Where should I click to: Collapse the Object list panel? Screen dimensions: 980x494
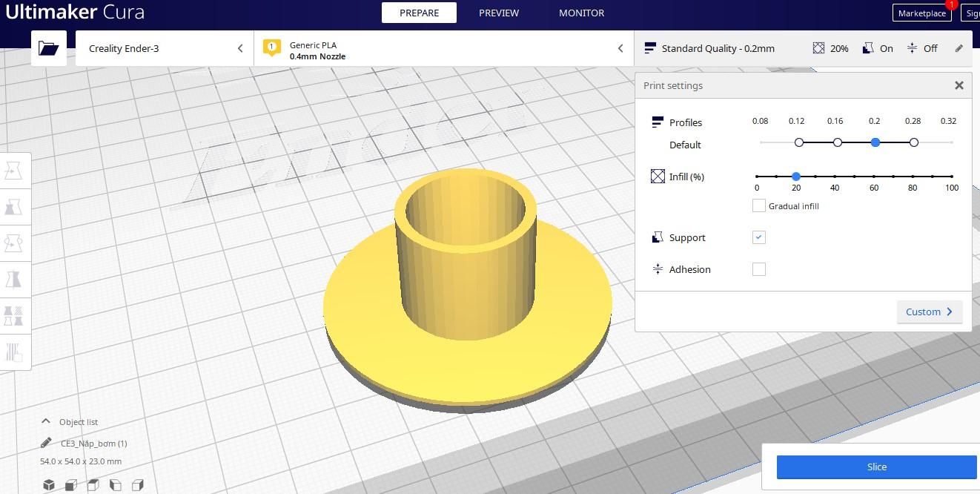pos(46,421)
